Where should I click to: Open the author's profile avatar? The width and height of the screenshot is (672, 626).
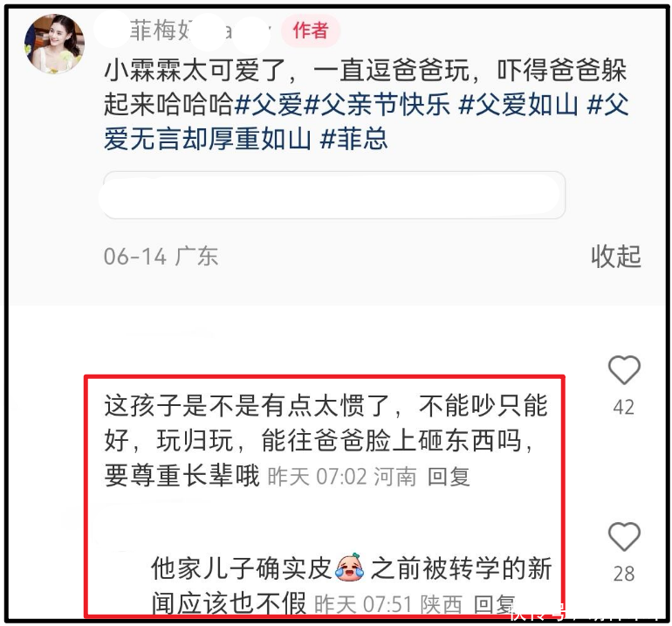[x=54, y=43]
